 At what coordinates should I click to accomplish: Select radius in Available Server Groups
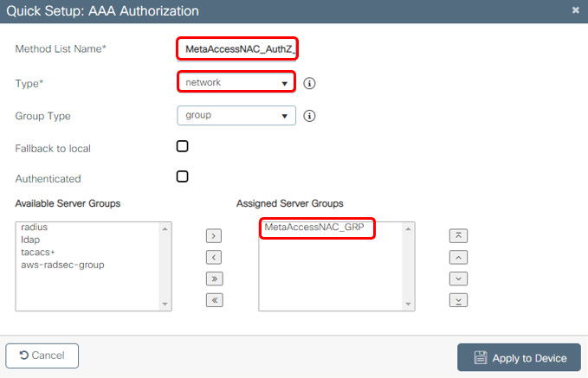coord(35,227)
